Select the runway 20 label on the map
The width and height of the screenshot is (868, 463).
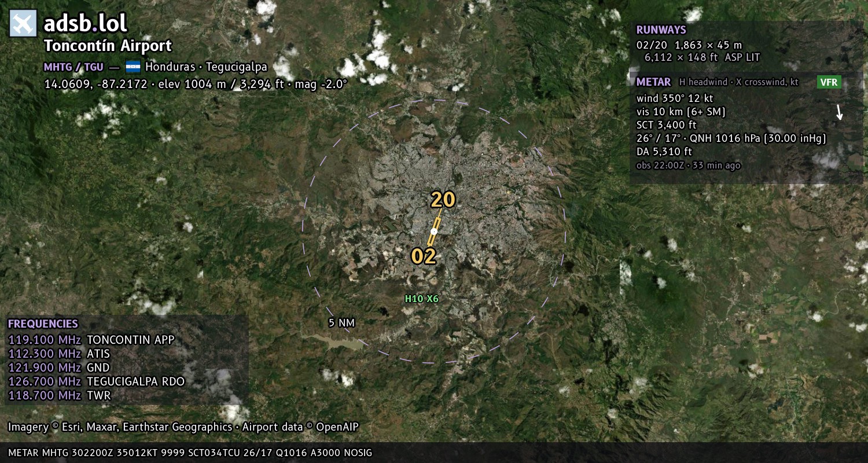pos(443,200)
